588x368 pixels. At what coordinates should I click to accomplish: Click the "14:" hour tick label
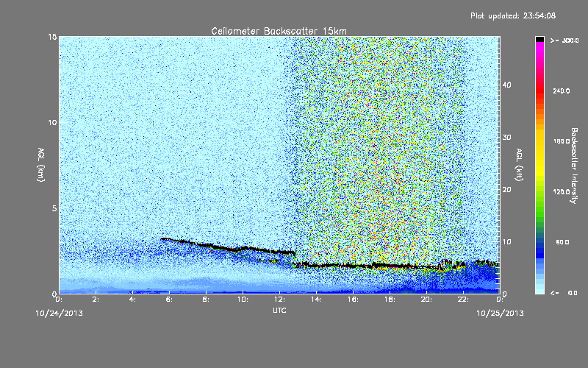tap(317, 300)
